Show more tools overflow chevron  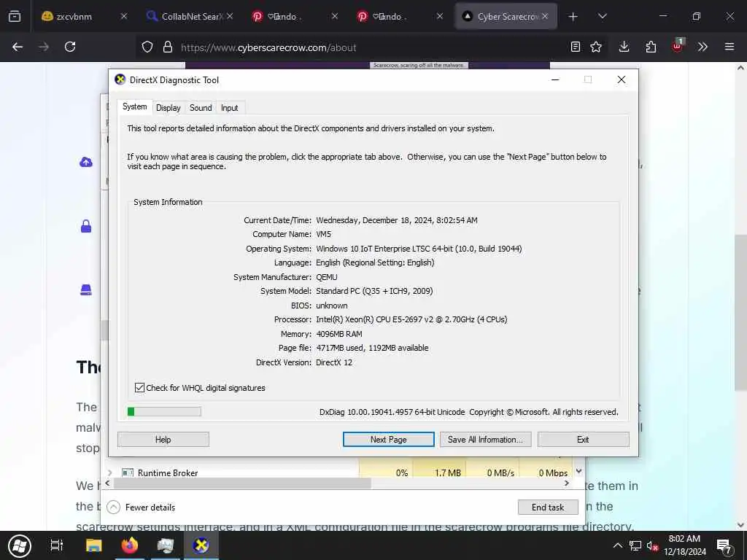coord(703,47)
